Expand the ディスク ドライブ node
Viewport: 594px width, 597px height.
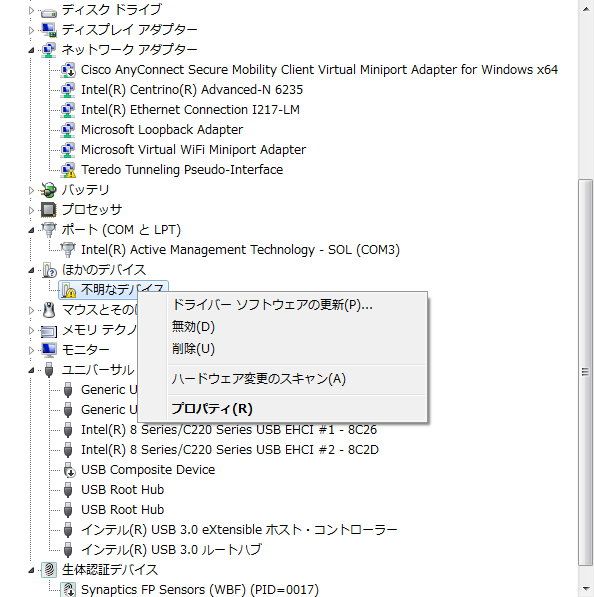point(32,10)
